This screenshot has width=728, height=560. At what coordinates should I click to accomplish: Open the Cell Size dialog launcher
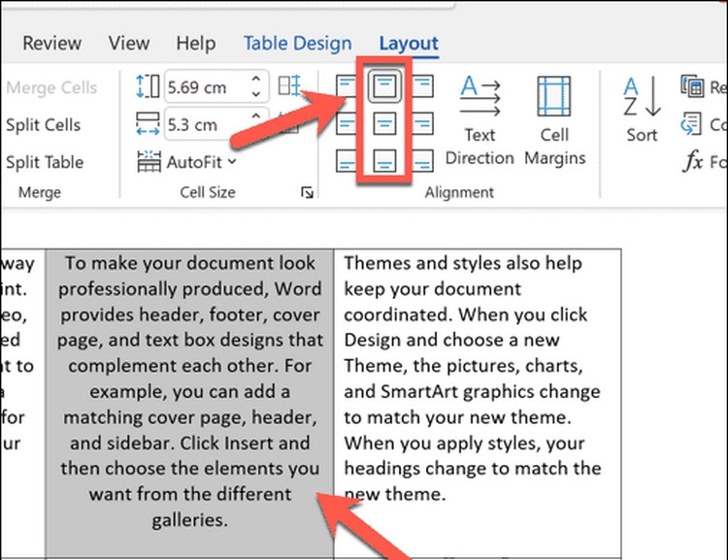307,192
